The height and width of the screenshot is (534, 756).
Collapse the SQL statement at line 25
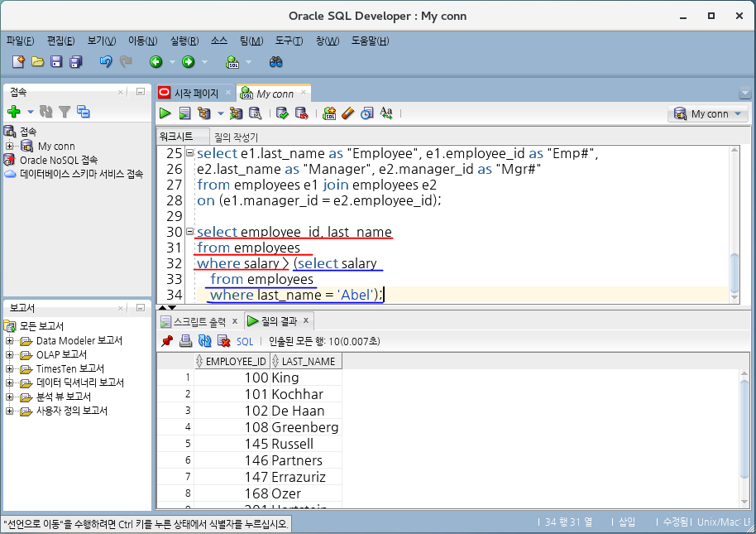(189, 153)
